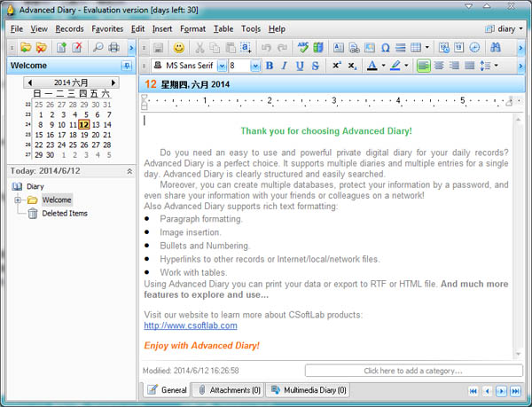This screenshot has height=407, width=532.
Task: Click the spell check ABC icon
Action: [x=306, y=47]
